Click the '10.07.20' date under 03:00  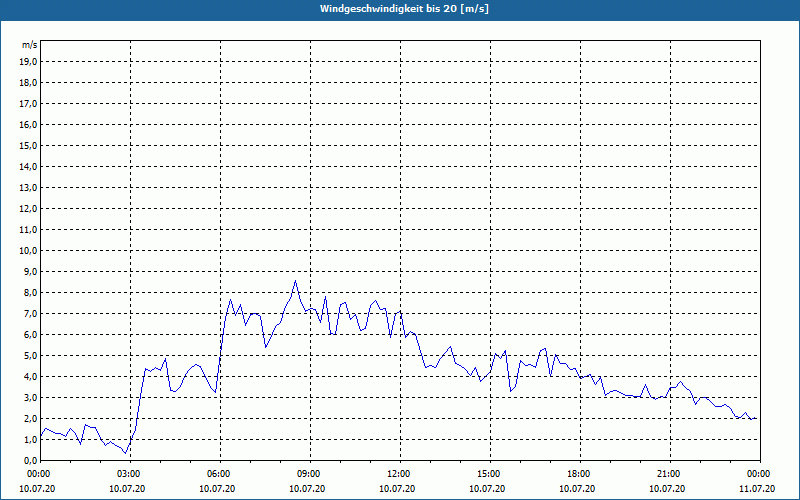click(x=127, y=489)
